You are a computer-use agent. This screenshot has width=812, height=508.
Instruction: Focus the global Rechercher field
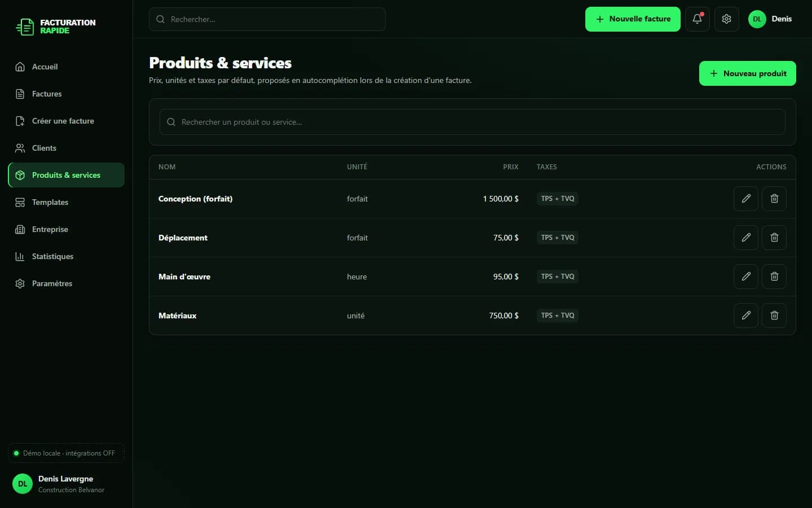[x=267, y=19]
